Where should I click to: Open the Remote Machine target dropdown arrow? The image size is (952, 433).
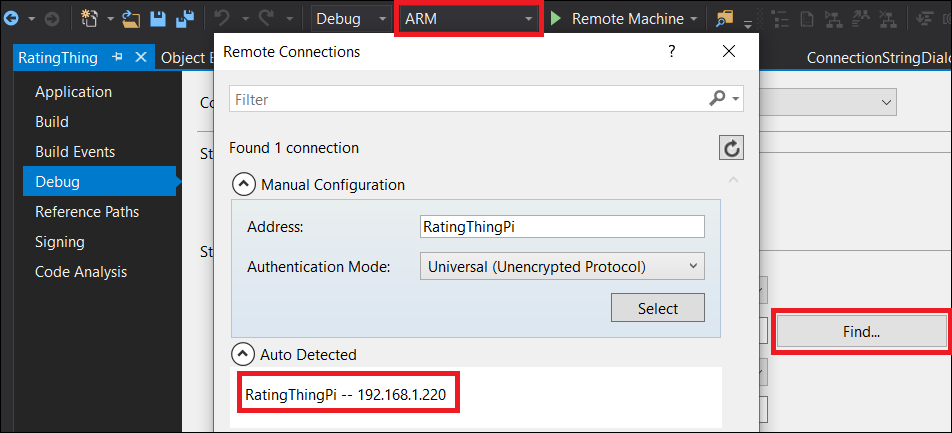[694, 19]
